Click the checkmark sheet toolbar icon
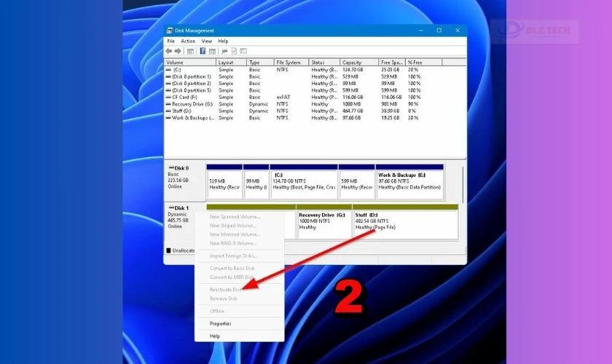 coord(234,51)
